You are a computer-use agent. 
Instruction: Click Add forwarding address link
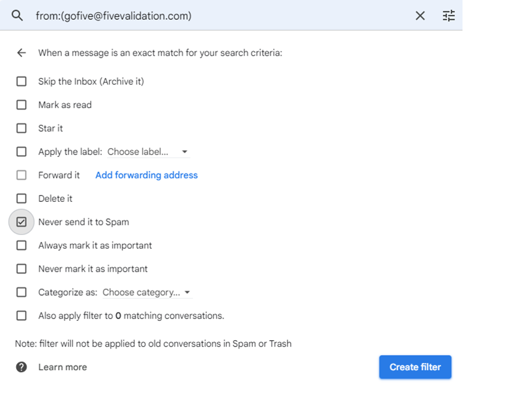point(147,175)
